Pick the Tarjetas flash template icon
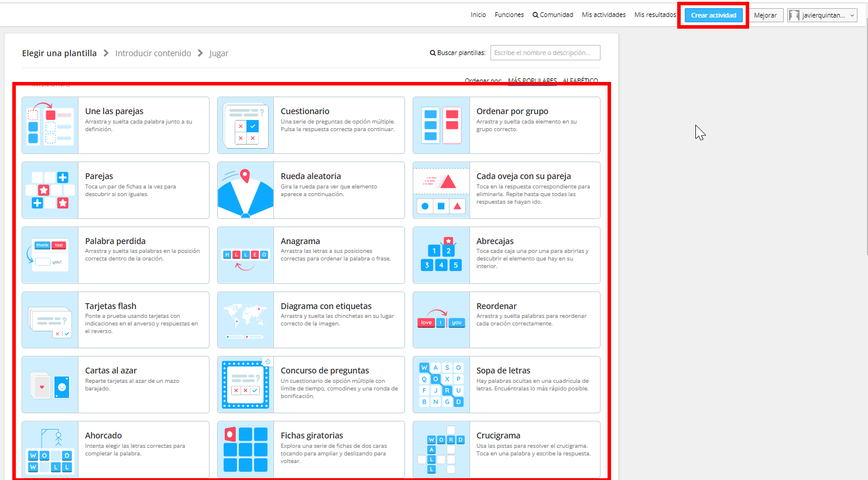The image size is (868, 480). (50, 320)
